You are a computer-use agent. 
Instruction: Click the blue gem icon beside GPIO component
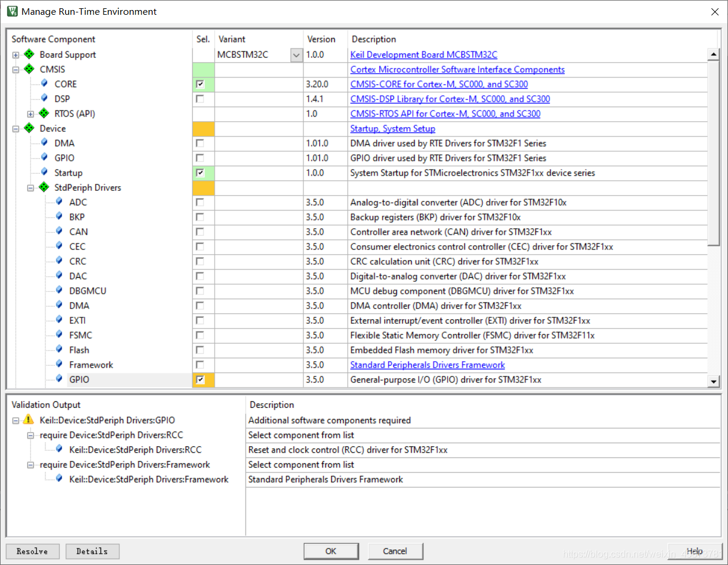(59, 379)
